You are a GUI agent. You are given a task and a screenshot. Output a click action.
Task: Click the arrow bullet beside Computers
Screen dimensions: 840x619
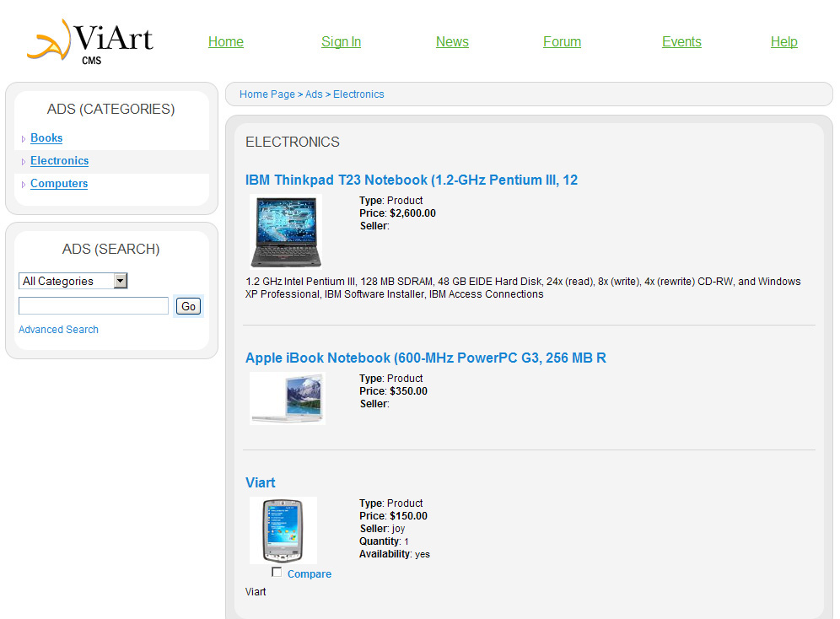click(23, 185)
